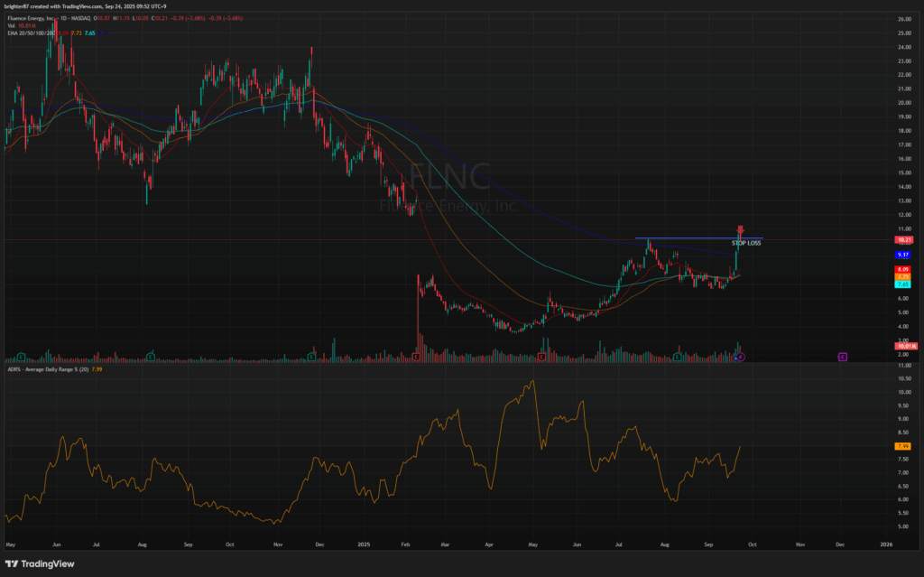Click the 2025 label on the time axis
The image size is (924, 577).
(365, 544)
